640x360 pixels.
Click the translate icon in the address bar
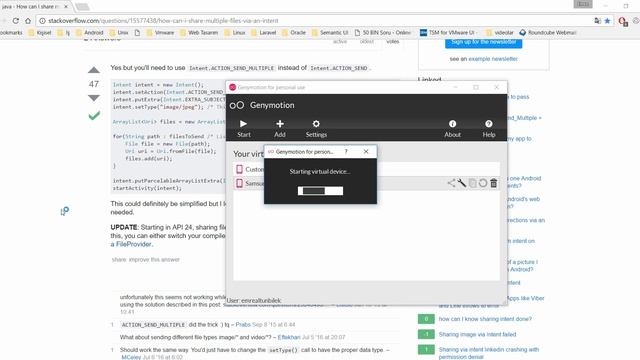598,20
